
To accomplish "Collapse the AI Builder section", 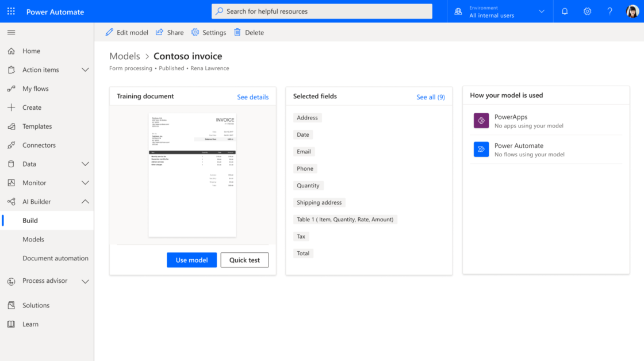I will [x=85, y=202].
